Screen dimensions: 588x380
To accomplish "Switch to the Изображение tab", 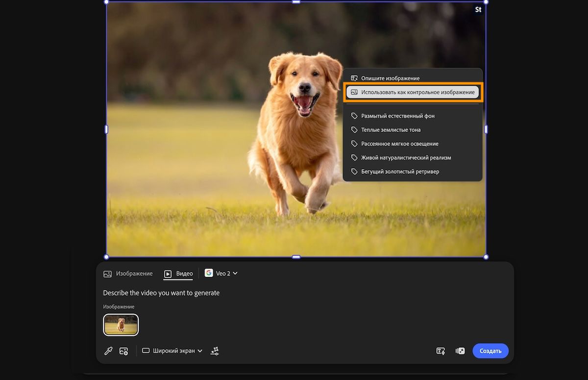I will (128, 274).
